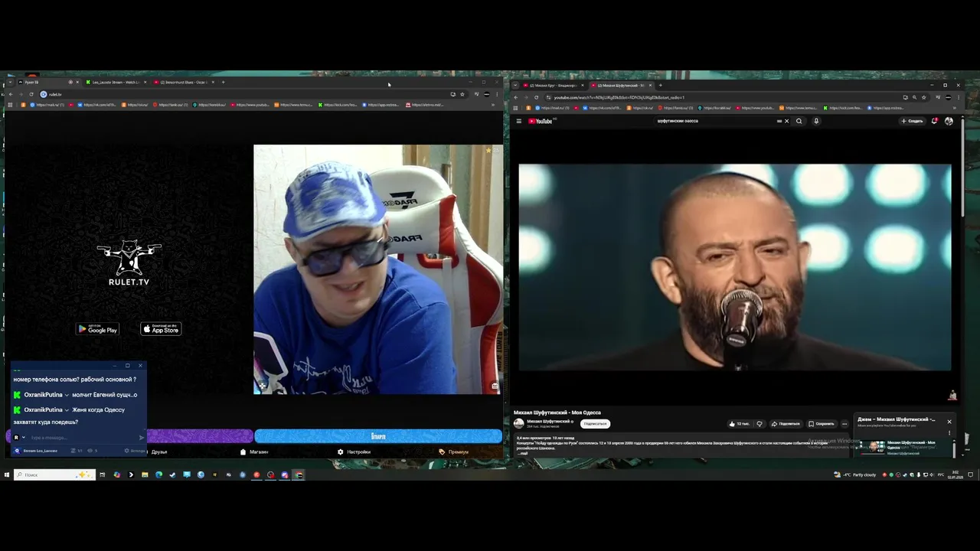Bookmark YouTube page with star icon
Viewport: 980px width, 551px height.
(924, 97)
